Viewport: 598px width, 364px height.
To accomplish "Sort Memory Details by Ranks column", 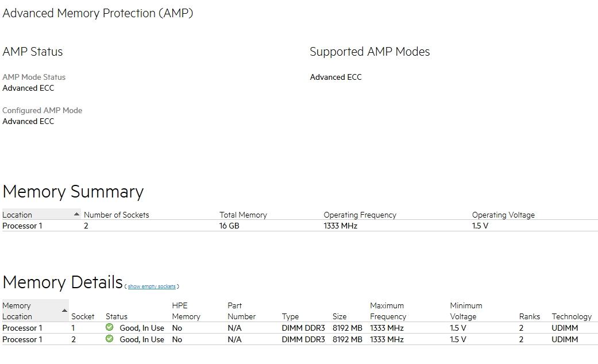I will point(529,316).
